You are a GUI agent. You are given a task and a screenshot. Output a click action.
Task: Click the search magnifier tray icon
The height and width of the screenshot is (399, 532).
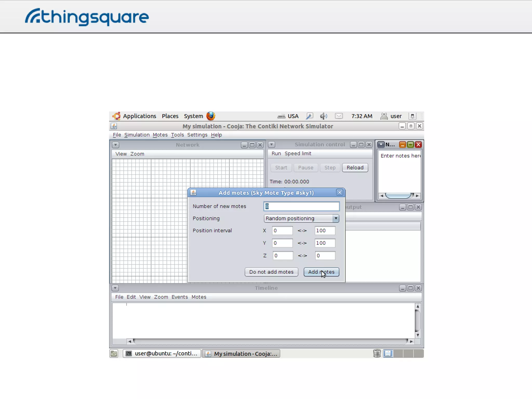pyautogui.click(x=309, y=116)
